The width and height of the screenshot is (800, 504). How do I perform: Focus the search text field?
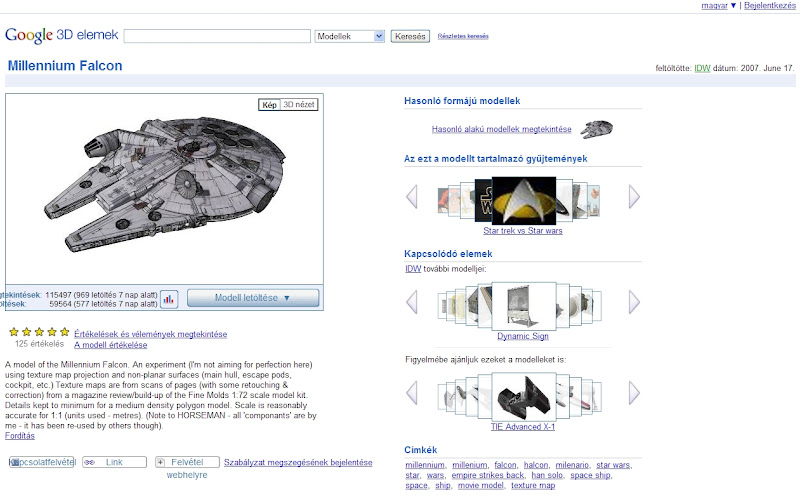[x=217, y=36]
